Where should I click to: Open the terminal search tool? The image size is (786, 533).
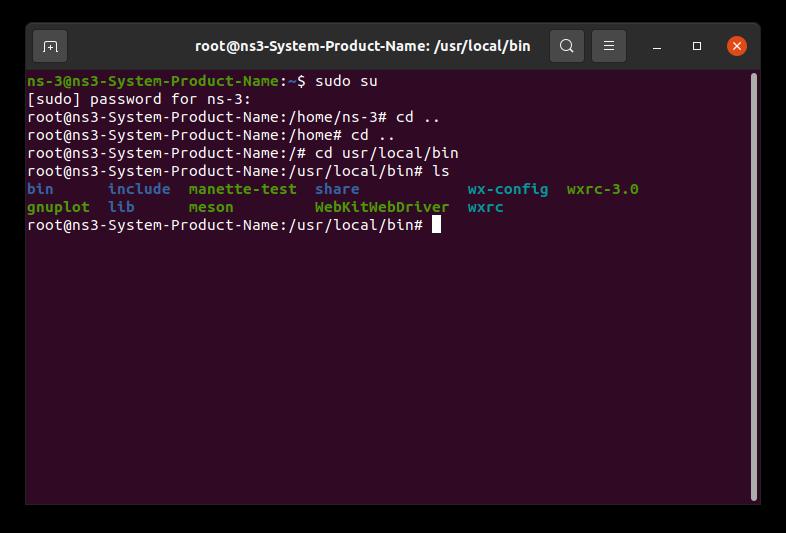pos(566,46)
